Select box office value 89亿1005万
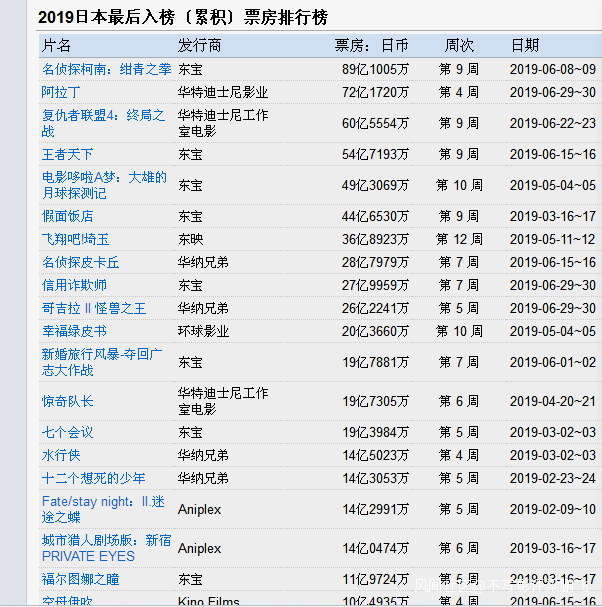Screen dimensions: 602x607 point(375,69)
